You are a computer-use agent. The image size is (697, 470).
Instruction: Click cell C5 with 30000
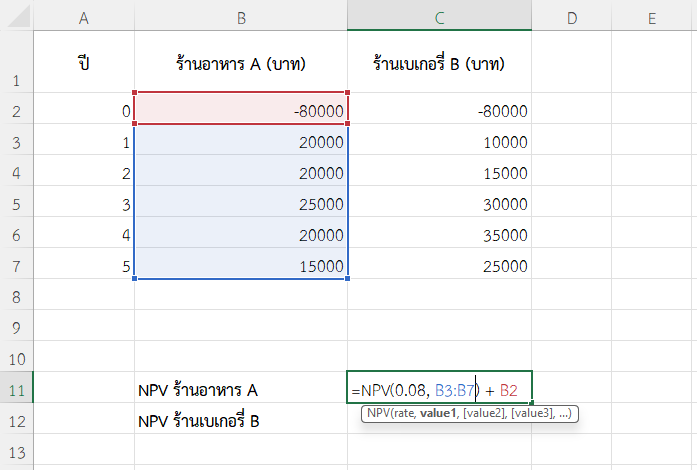[439, 201]
